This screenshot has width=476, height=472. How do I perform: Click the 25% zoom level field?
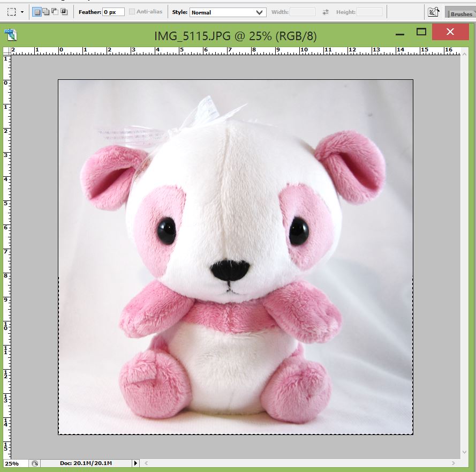click(x=12, y=463)
